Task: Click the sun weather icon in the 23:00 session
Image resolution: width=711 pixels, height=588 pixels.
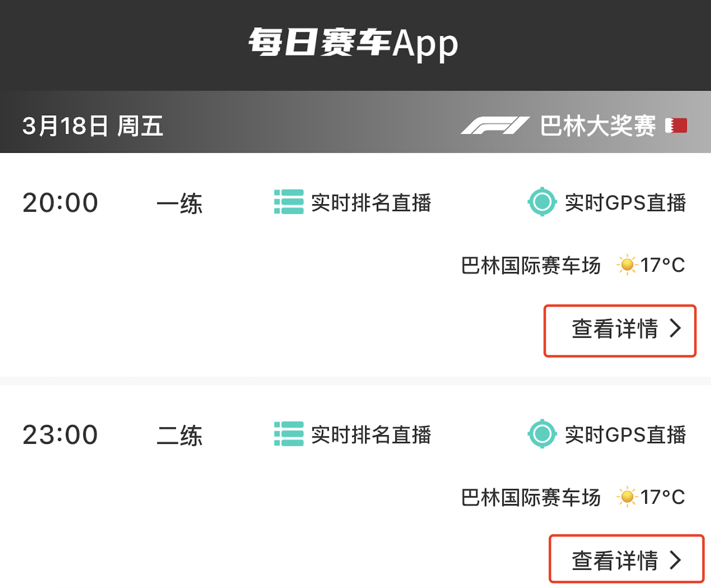Action: pyautogui.click(x=627, y=497)
